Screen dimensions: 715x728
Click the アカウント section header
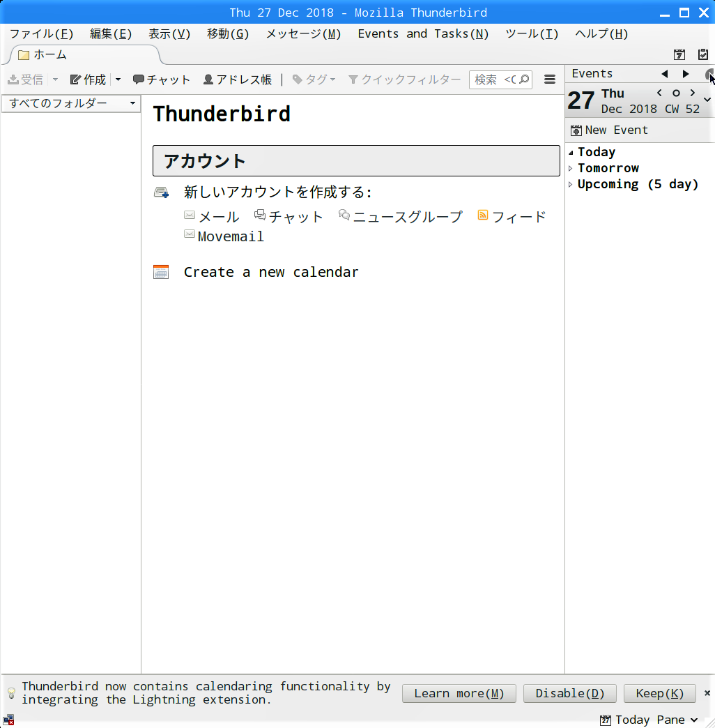pos(356,160)
